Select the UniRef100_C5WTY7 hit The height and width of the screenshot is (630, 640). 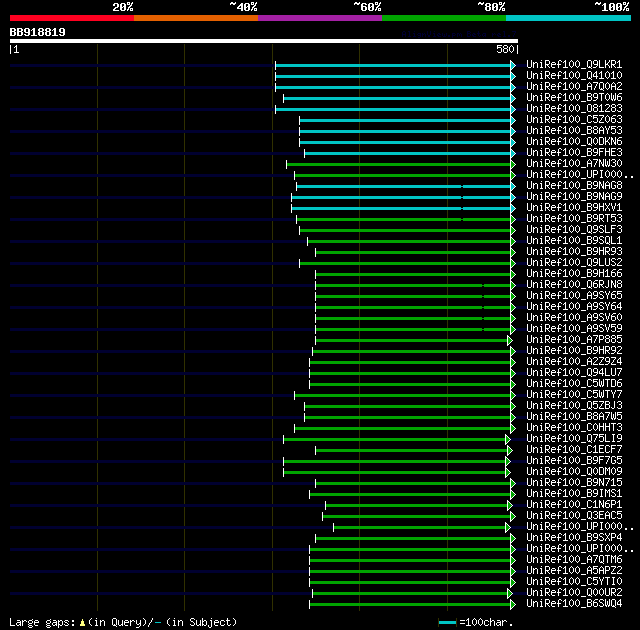point(574,395)
